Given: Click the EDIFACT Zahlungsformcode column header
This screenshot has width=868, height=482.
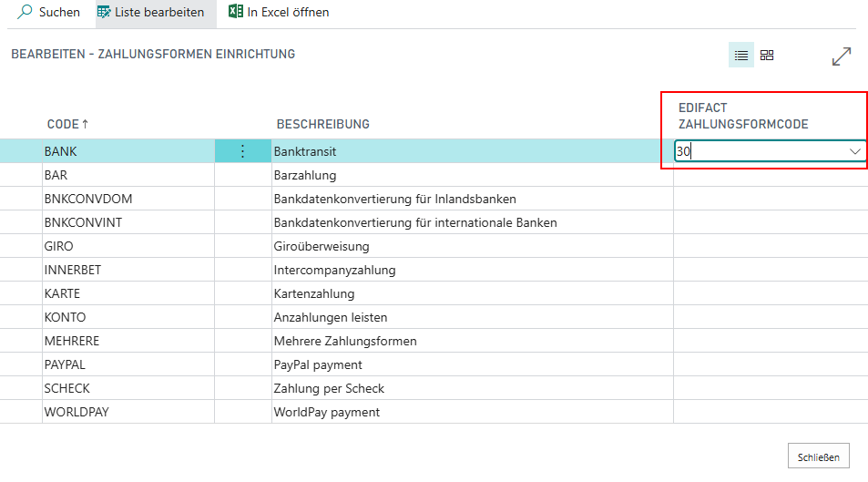Looking at the screenshot, I should tap(743, 116).
